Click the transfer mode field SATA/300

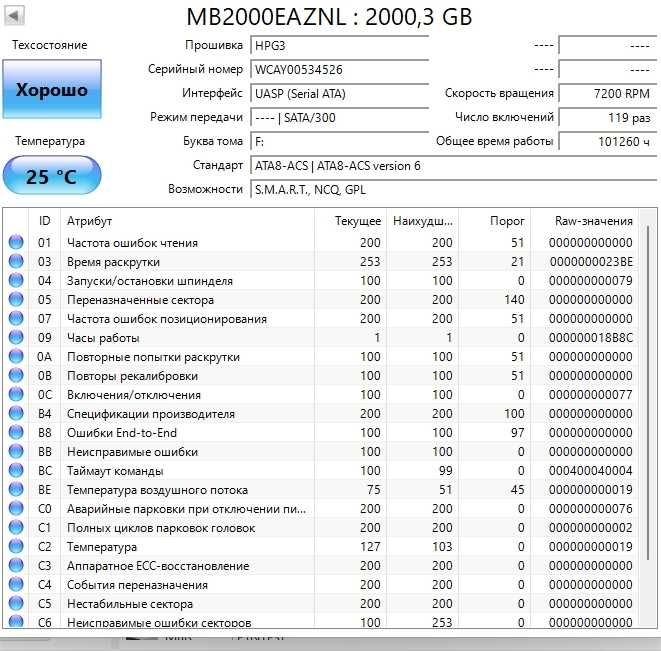[340, 118]
